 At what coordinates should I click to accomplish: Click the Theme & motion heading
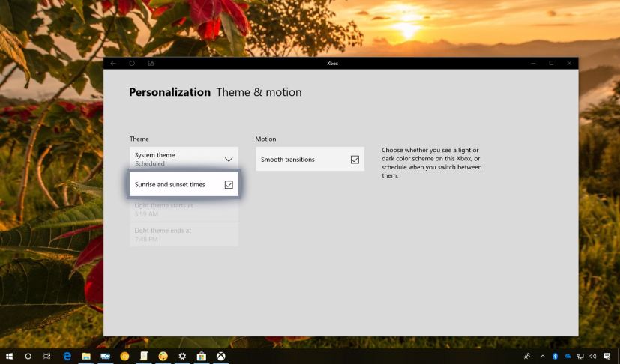pyautogui.click(x=259, y=92)
